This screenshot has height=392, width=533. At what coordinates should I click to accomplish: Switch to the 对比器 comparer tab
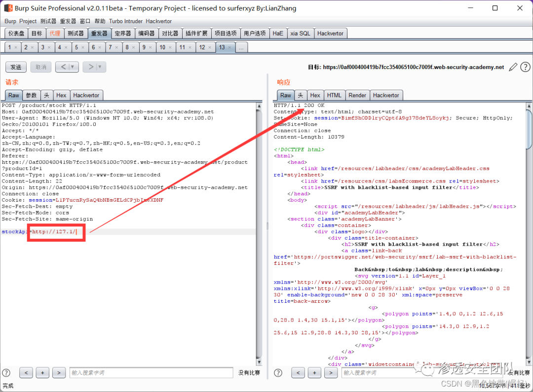coord(170,34)
